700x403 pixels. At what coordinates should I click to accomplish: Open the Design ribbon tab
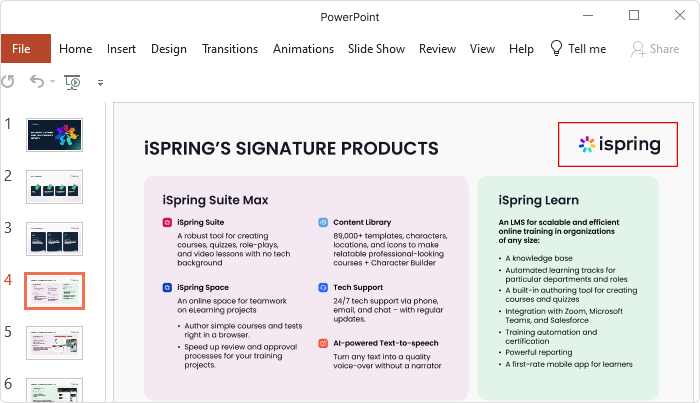[169, 49]
